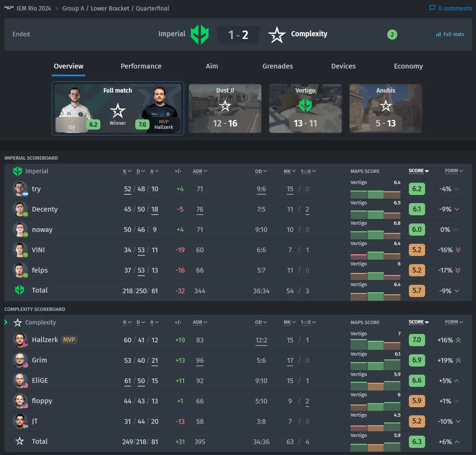Select the Vertigo map card
Image resolution: width=476 pixels, height=455 pixels.
(x=305, y=108)
